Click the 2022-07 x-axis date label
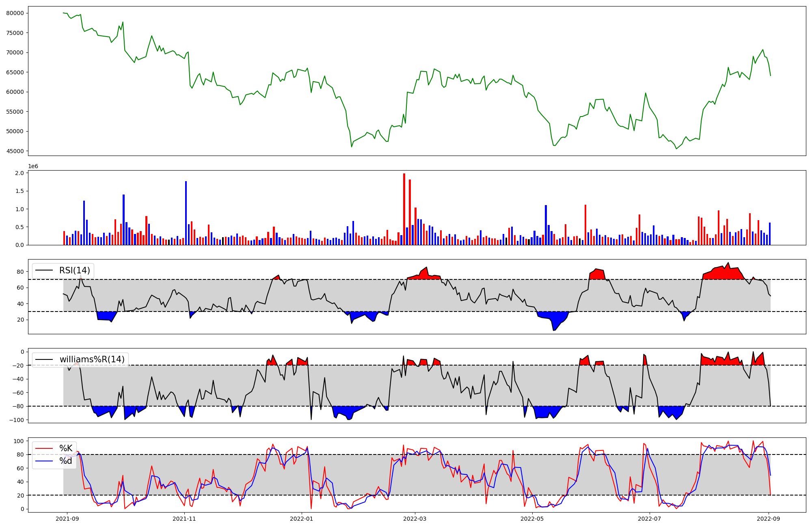Screen dimensions: 812x528 (649, 519)
